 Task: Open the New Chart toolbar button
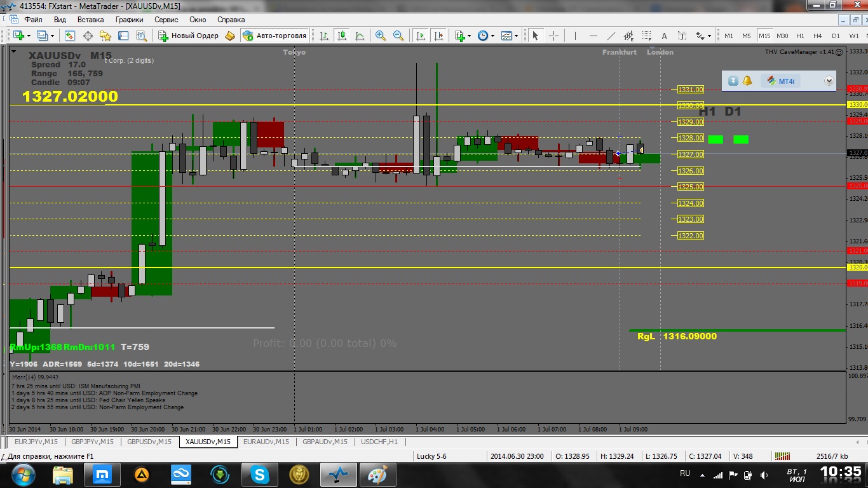click(18, 36)
